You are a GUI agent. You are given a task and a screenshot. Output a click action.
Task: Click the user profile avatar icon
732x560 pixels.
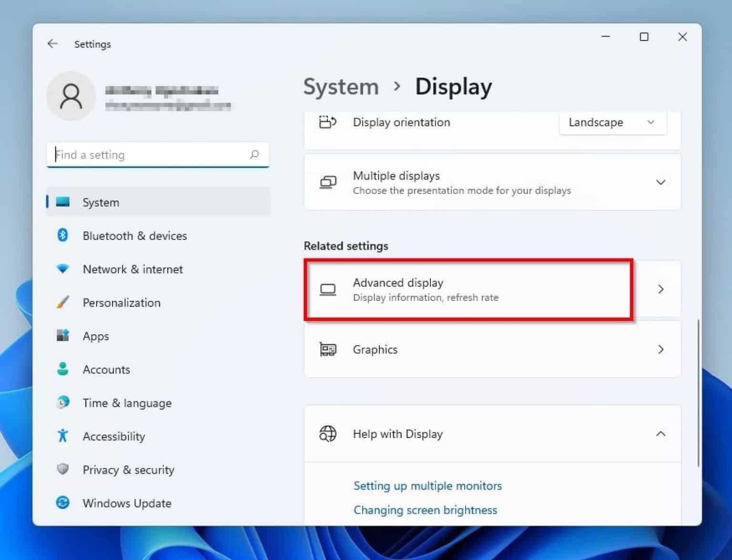pyautogui.click(x=71, y=96)
